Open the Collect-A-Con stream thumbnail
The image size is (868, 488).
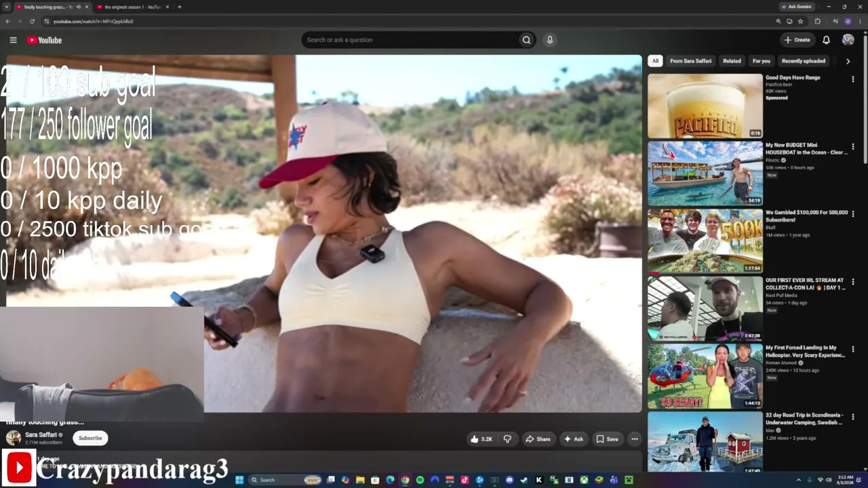[x=705, y=308]
